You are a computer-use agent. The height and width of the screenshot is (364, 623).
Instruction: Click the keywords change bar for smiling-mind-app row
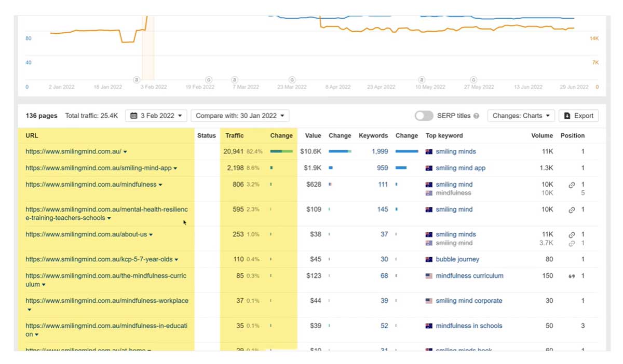(401, 168)
